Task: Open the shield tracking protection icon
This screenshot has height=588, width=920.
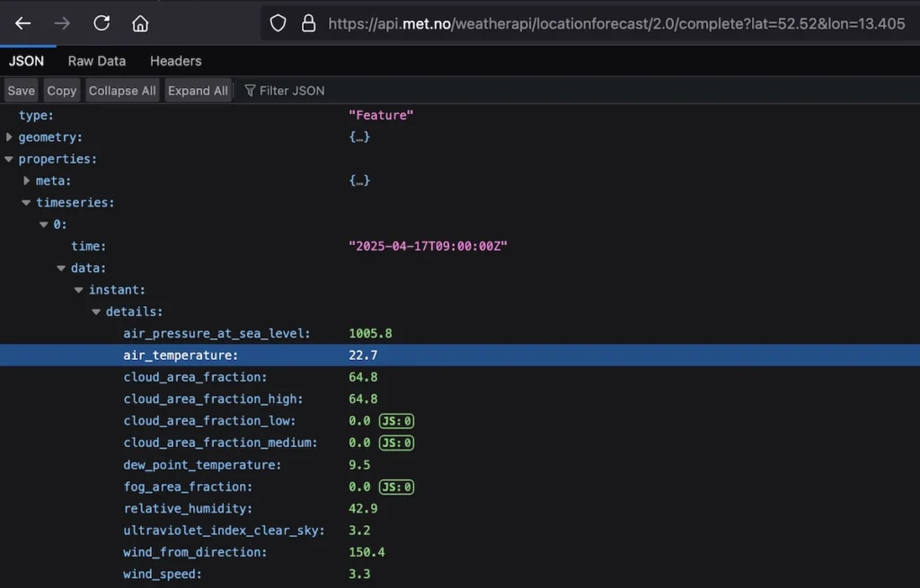Action: click(279, 24)
